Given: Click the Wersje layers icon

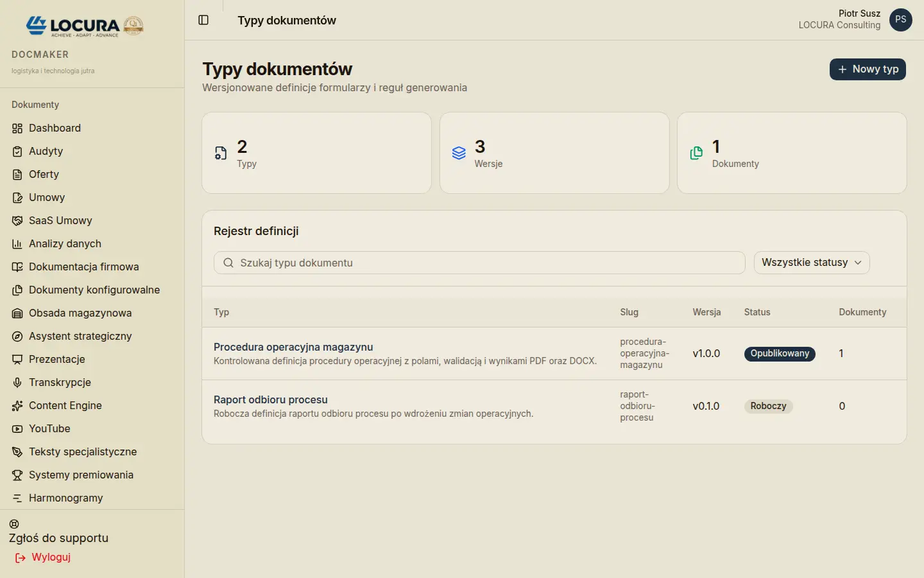Looking at the screenshot, I should tap(459, 153).
